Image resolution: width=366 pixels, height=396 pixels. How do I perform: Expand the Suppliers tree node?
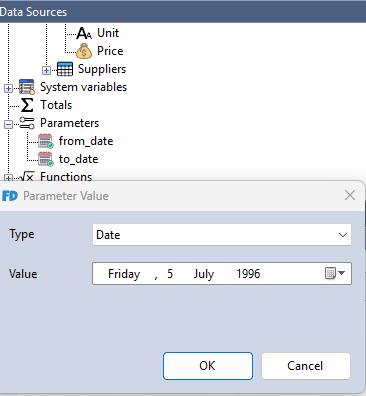click(x=46, y=70)
